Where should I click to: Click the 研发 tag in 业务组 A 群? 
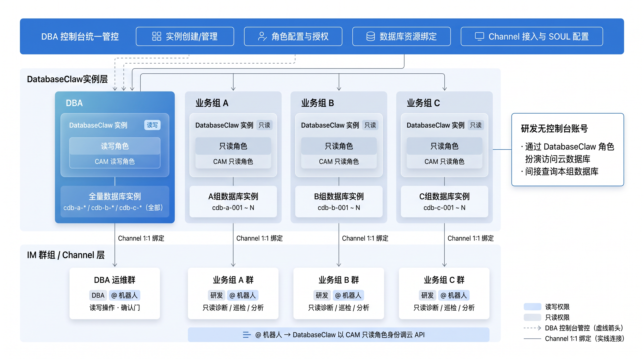tap(216, 295)
